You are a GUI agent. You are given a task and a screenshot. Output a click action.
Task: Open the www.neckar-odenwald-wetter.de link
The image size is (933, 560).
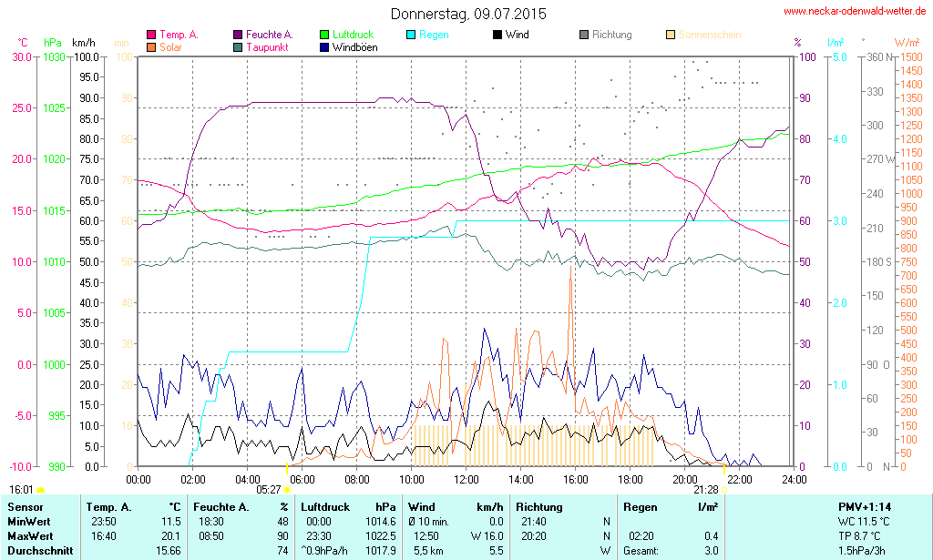click(x=855, y=12)
